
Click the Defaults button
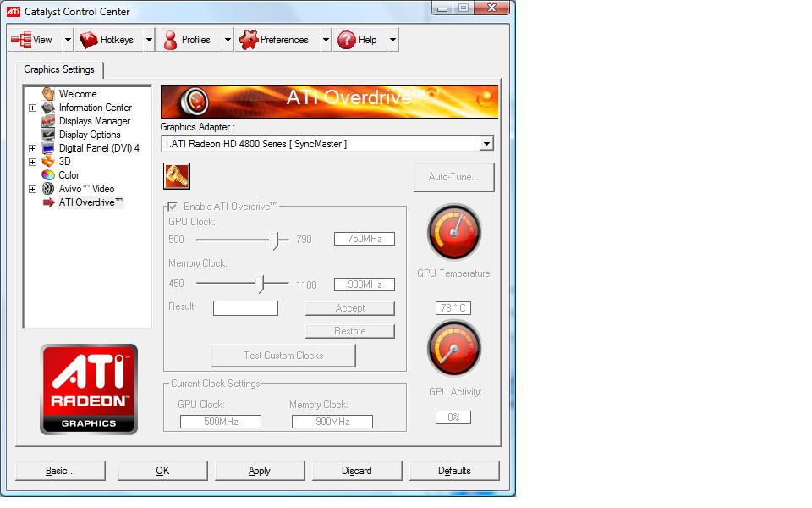(x=454, y=471)
